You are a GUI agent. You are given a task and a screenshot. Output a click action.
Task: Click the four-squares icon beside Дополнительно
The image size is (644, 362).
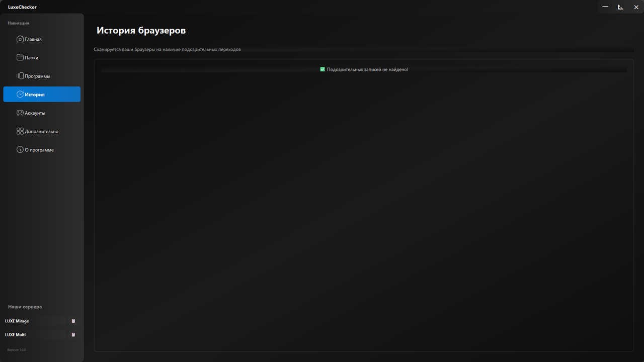20,131
